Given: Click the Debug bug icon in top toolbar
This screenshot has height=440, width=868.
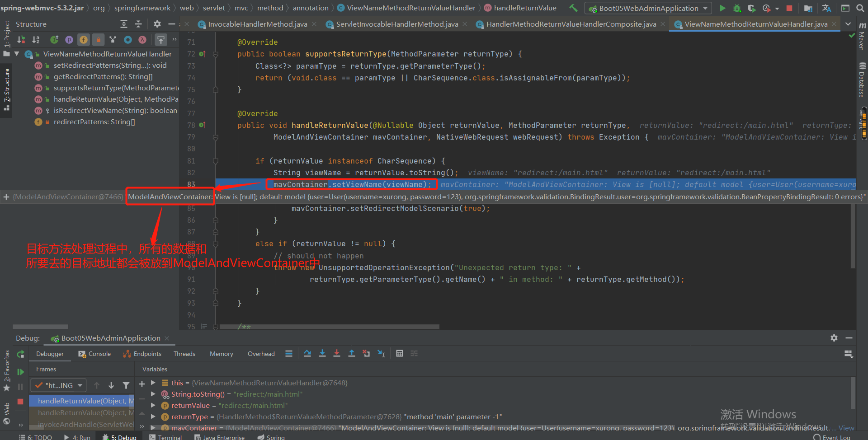Looking at the screenshot, I should tap(737, 8).
